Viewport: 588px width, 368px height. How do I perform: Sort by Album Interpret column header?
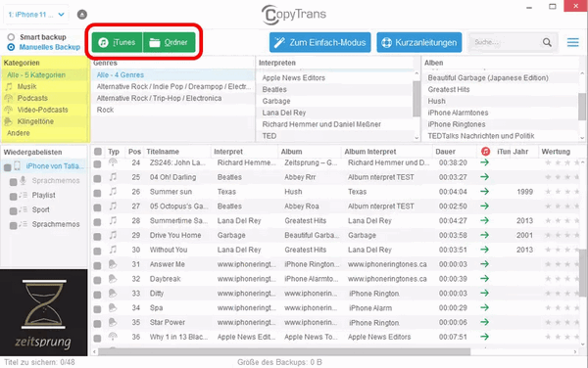click(x=369, y=152)
